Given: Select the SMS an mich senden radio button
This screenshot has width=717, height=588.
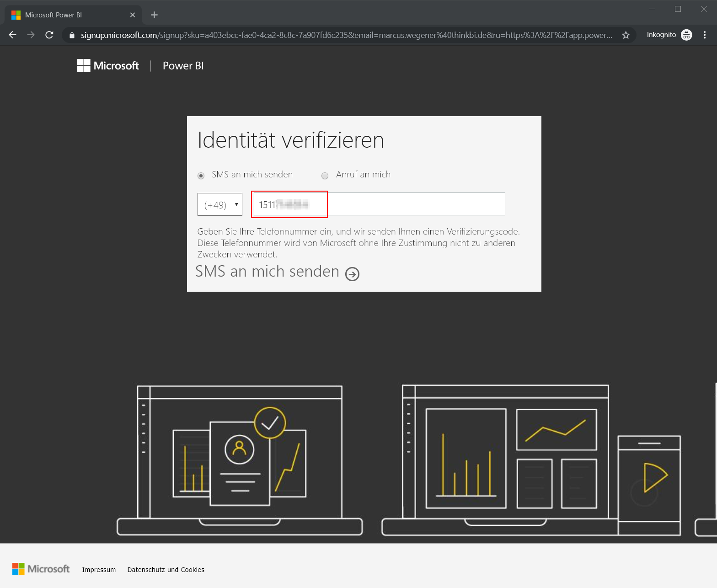Looking at the screenshot, I should click(201, 176).
